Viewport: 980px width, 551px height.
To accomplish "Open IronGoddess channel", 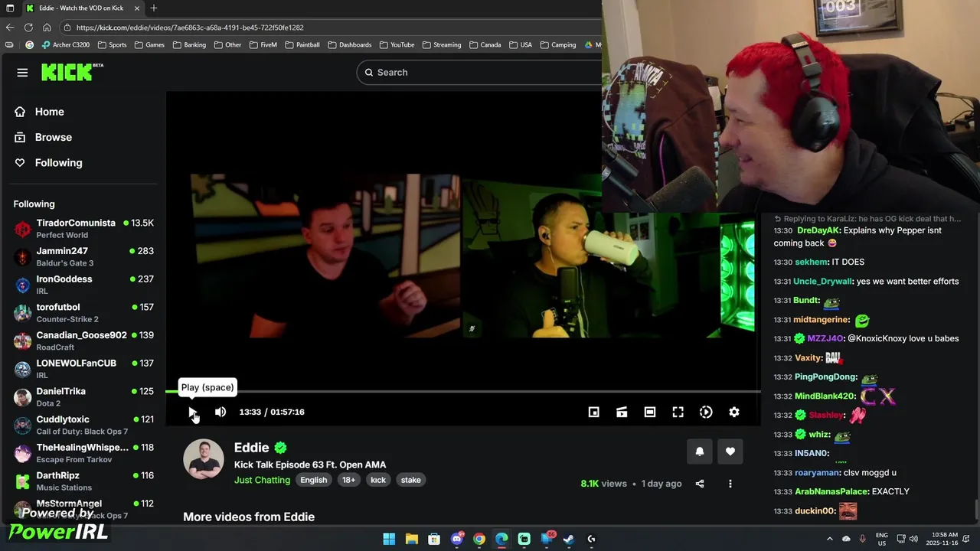I will [x=83, y=285].
